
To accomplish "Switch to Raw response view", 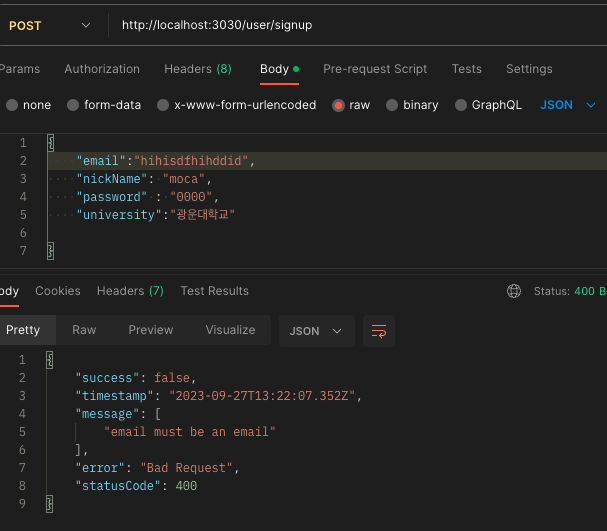I will click(x=84, y=330).
